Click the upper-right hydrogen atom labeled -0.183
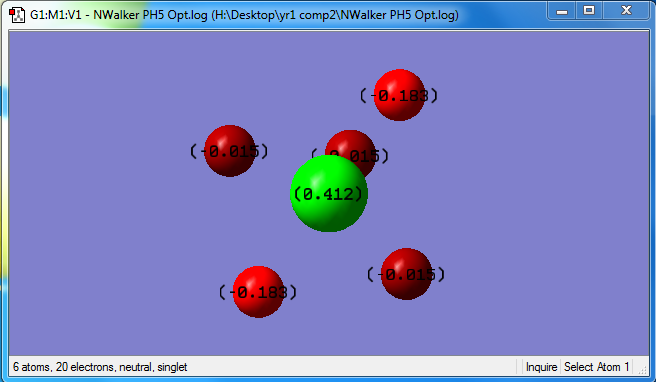 [x=399, y=95]
